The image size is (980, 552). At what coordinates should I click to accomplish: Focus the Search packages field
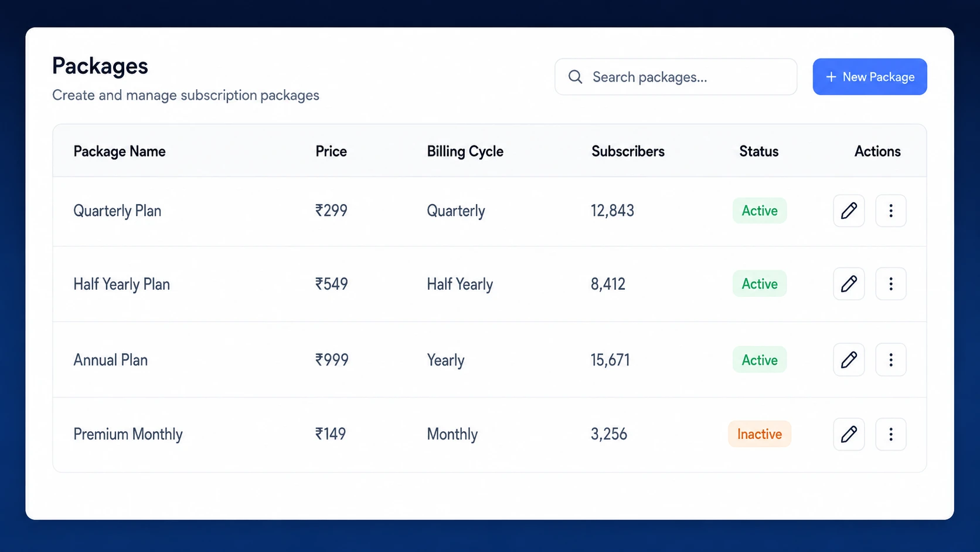click(676, 77)
